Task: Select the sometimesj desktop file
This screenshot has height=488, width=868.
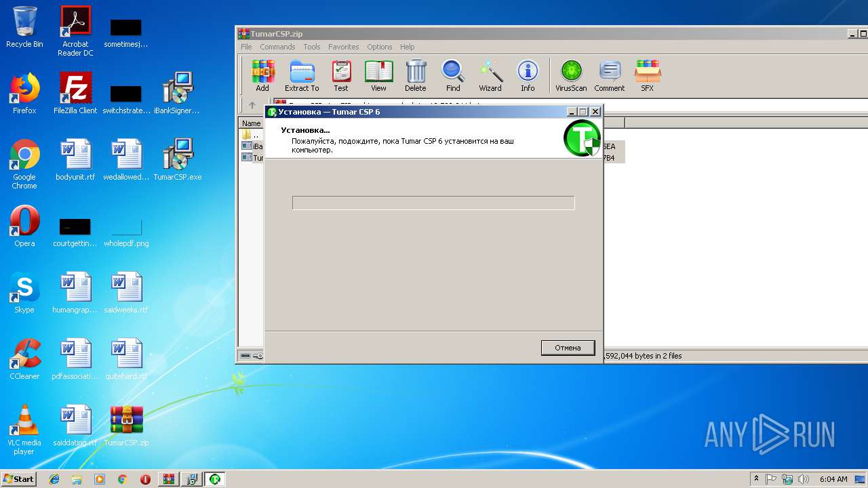Action: [x=126, y=34]
